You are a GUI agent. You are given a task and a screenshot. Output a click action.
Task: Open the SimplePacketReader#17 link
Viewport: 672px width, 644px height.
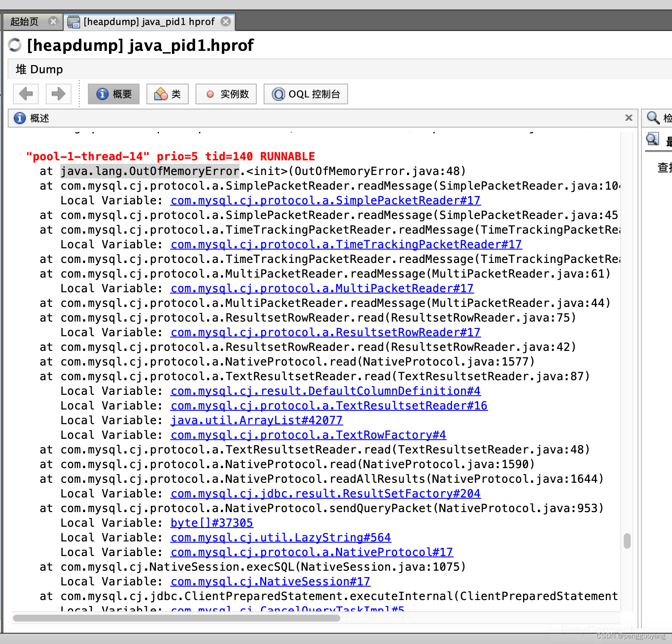coord(325,200)
